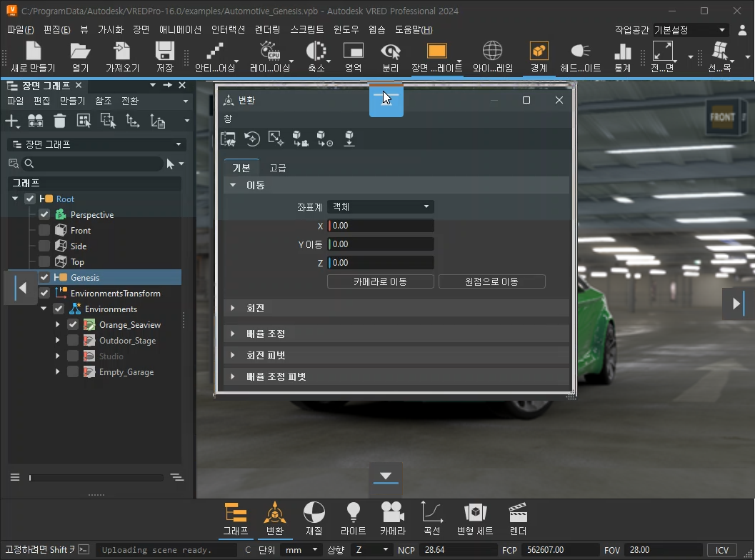
Task: Open the Light editor icon
Action: point(353,519)
